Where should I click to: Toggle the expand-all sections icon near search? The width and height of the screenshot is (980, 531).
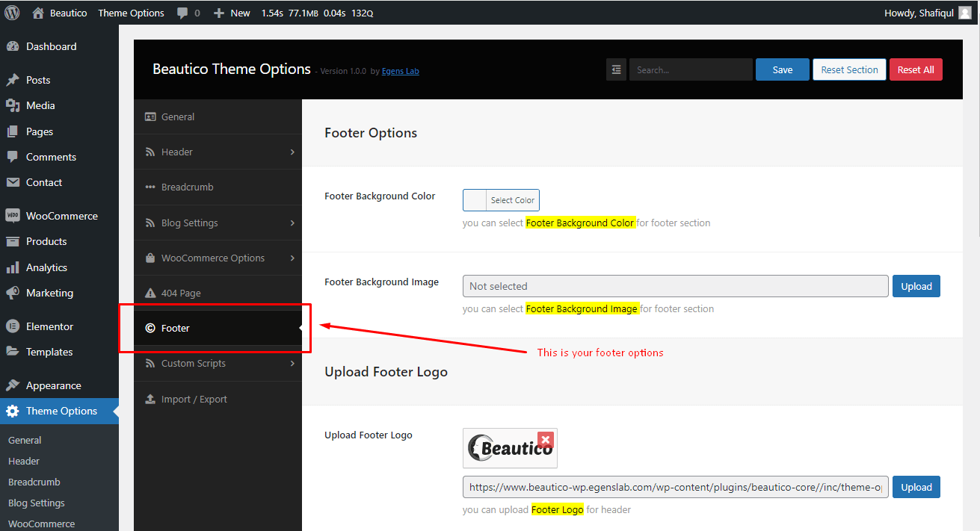coord(616,69)
